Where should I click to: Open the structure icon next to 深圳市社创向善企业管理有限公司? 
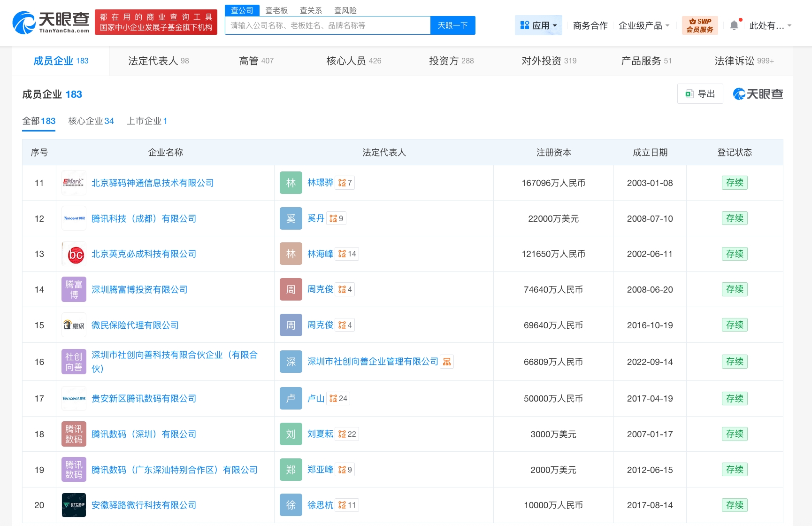coord(447,362)
